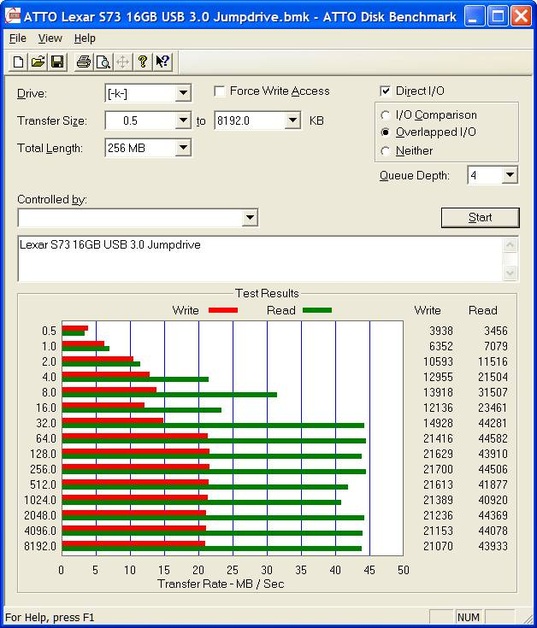Screen dimensions: 537x628
Task: Expand the Drive dropdown
Action: [183, 93]
